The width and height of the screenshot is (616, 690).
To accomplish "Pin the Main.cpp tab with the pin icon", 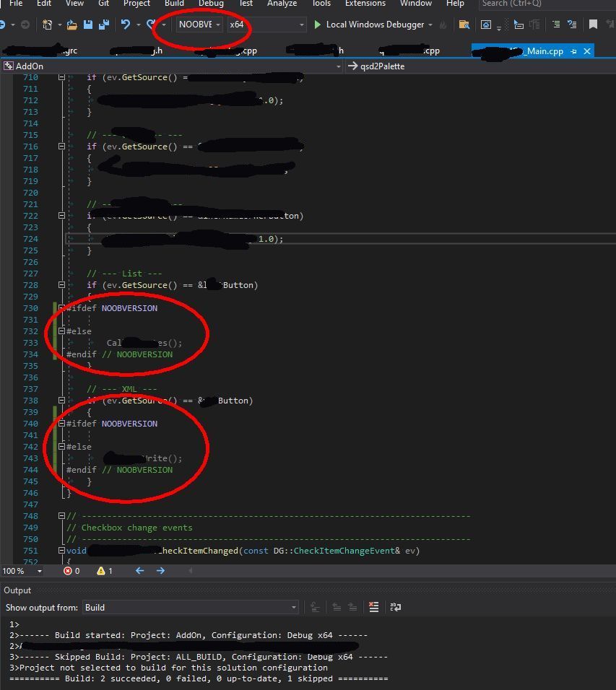I will (573, 51).
